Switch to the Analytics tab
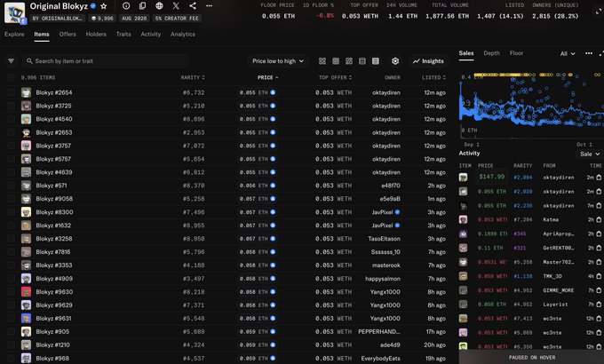This screenshot has width=604, height=364. [x=183, y=34]
